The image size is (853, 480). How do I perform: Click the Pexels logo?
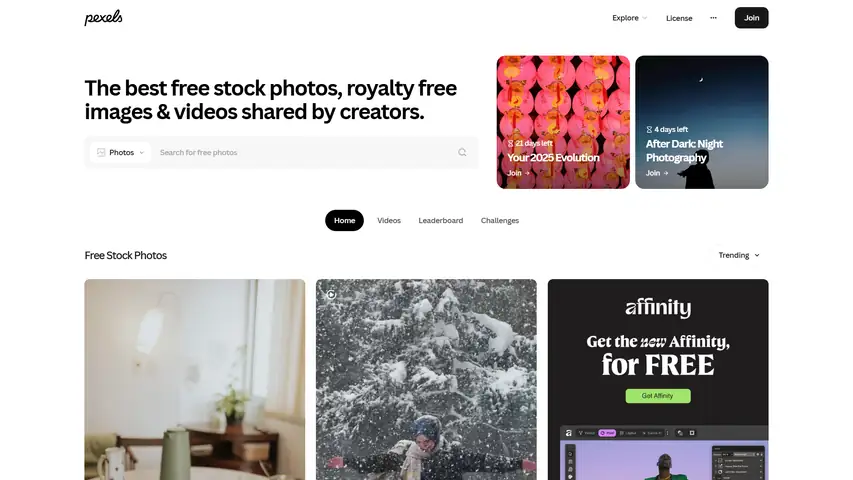[x=103, y=18]
